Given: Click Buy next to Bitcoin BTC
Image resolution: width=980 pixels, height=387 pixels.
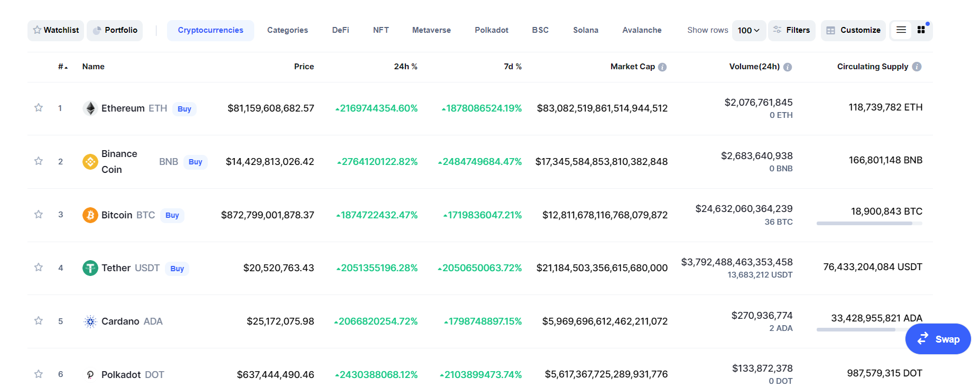Looking at the screenshot, I should pyautogui.click(x=172, y=215).
